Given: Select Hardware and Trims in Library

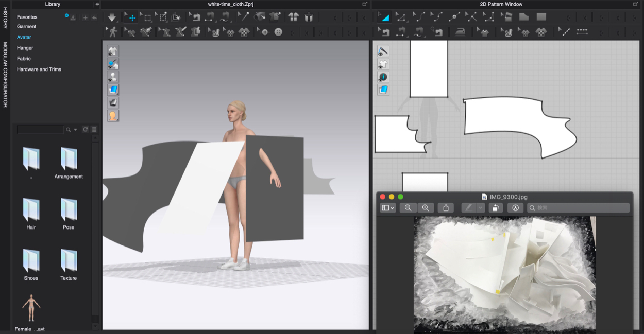Looking at the screenshot, I should click(39, 69).
